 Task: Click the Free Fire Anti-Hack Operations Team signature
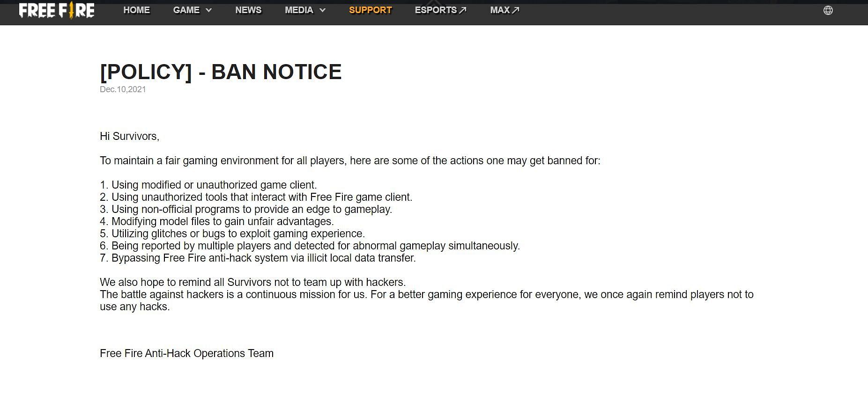(x=186, y=353)
